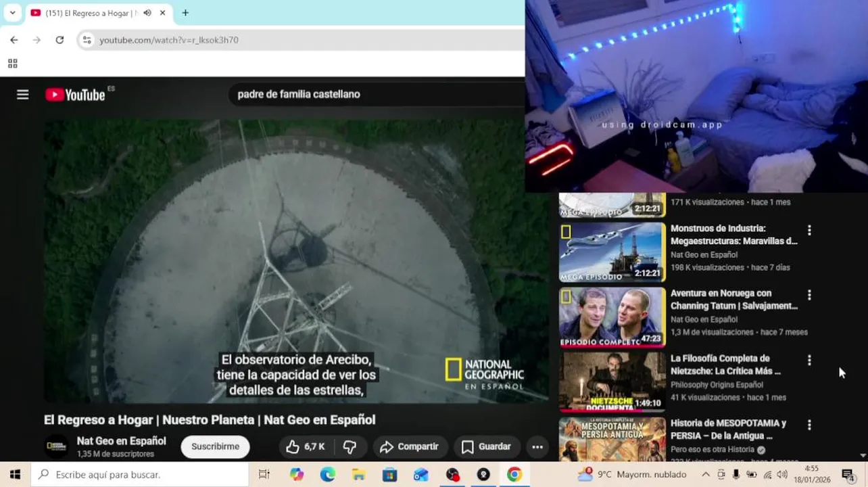
Task: Open OBS Studio from the taskbar
Action: [x=452, y=475]
